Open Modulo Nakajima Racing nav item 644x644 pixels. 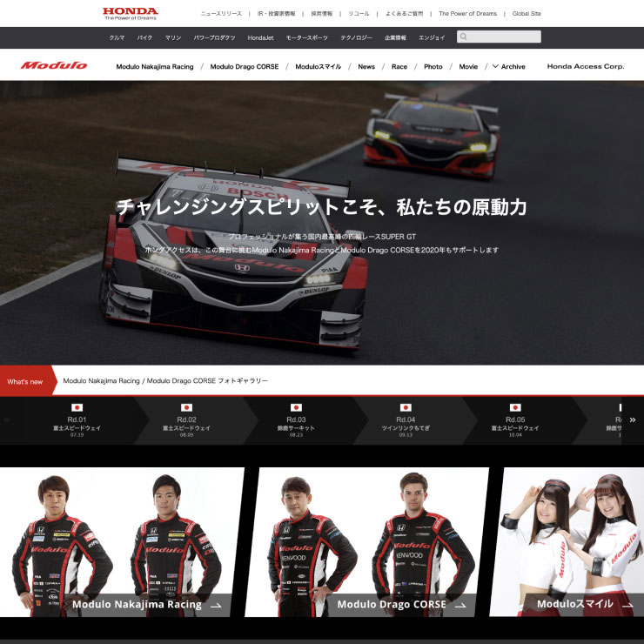[x=155, y=66]
